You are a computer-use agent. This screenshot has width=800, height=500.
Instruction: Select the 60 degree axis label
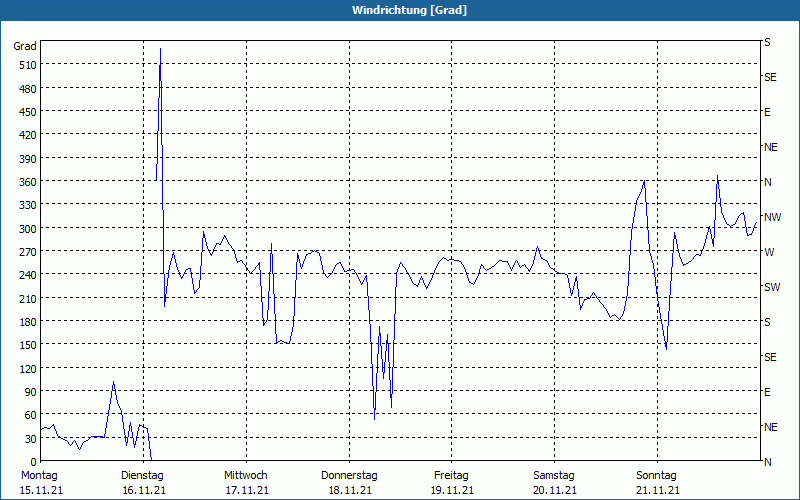click(x=31, y=415)
